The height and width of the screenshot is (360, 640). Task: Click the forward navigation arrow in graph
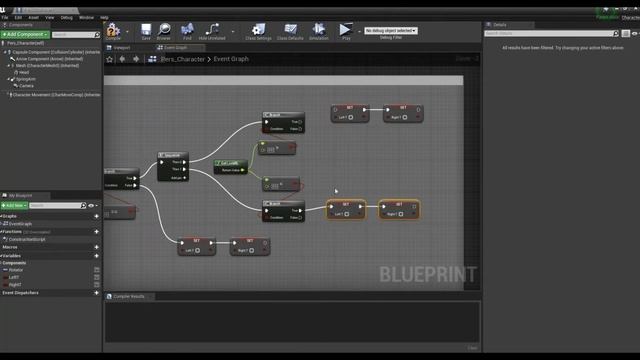(136, 59)
